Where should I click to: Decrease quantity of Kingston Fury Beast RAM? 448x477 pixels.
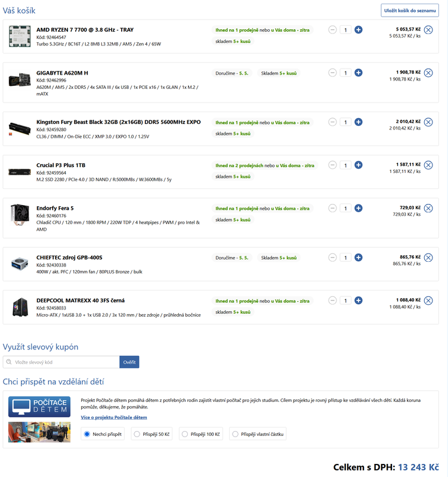[332, 122]
